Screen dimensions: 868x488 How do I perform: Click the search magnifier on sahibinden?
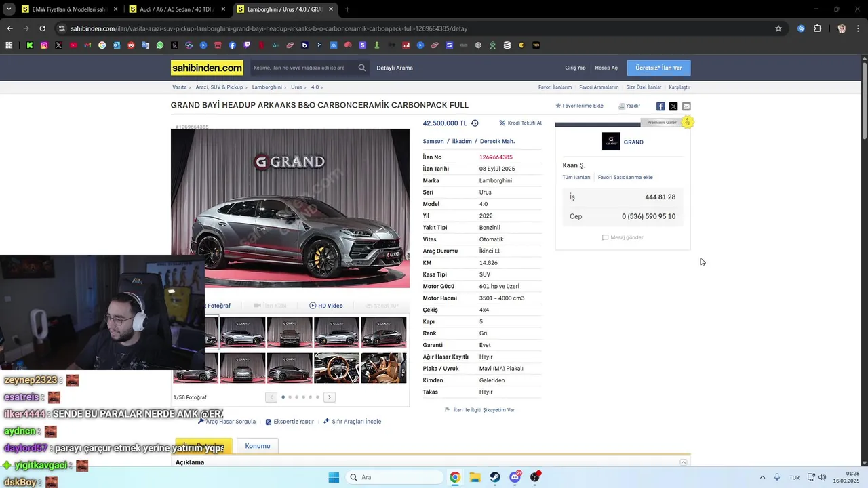click(x=362, y=68)
